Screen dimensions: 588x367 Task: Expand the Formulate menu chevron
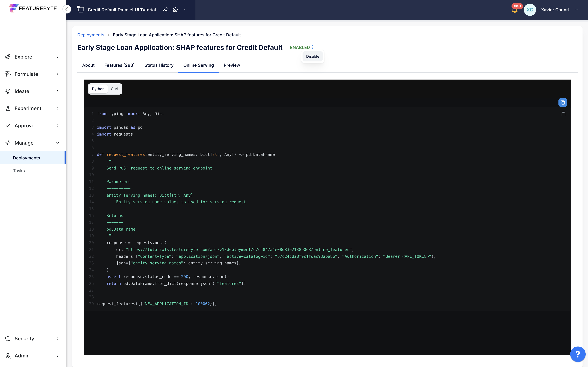[58, 74]
